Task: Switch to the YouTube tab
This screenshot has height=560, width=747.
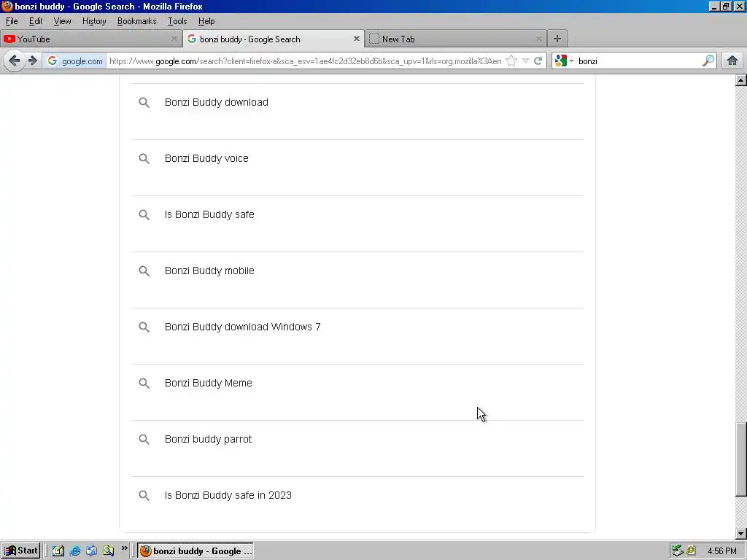Action: [90, 39]
